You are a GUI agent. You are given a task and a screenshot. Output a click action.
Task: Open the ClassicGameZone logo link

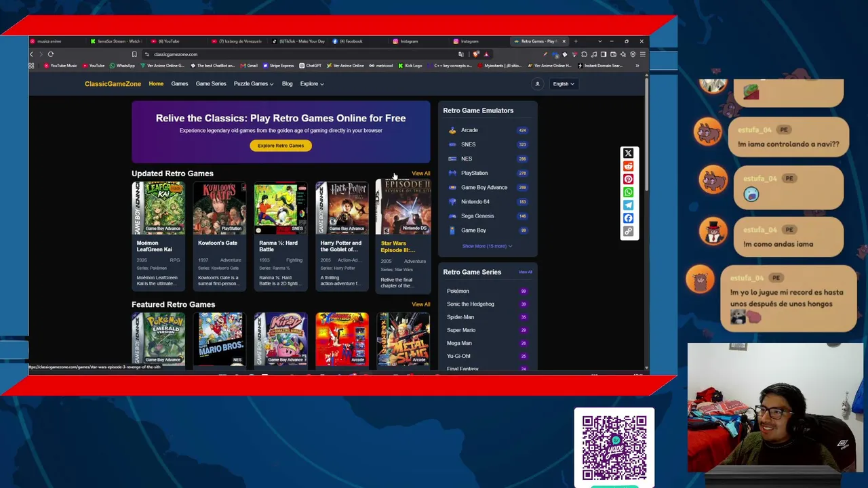[113, 84]
